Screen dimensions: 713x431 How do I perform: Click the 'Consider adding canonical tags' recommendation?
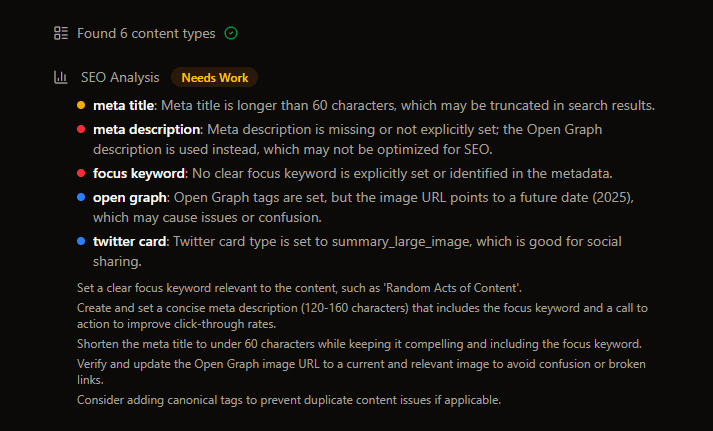[x=288, y=400]
